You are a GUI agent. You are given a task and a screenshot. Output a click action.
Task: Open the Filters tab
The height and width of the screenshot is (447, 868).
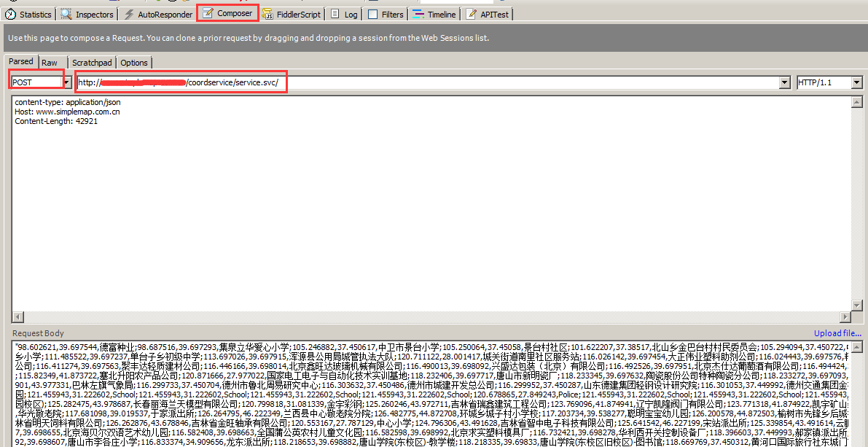(386, 15)
